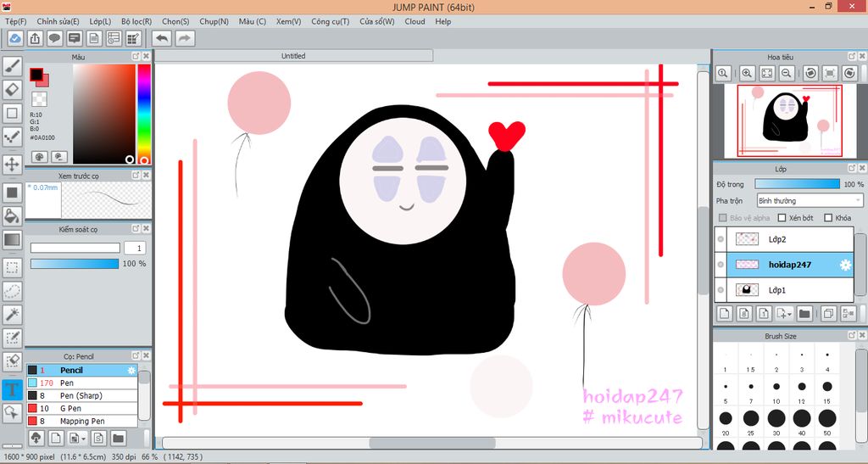Open the Bộ lọc(R) menu
This screenshot has width=868, height=464.
tap(136, 21)
